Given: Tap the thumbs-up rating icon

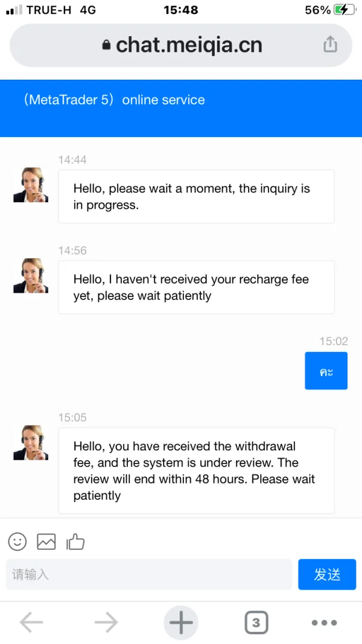Looking at the screenshot, I should pyautogui.click(x=75, y=541).
